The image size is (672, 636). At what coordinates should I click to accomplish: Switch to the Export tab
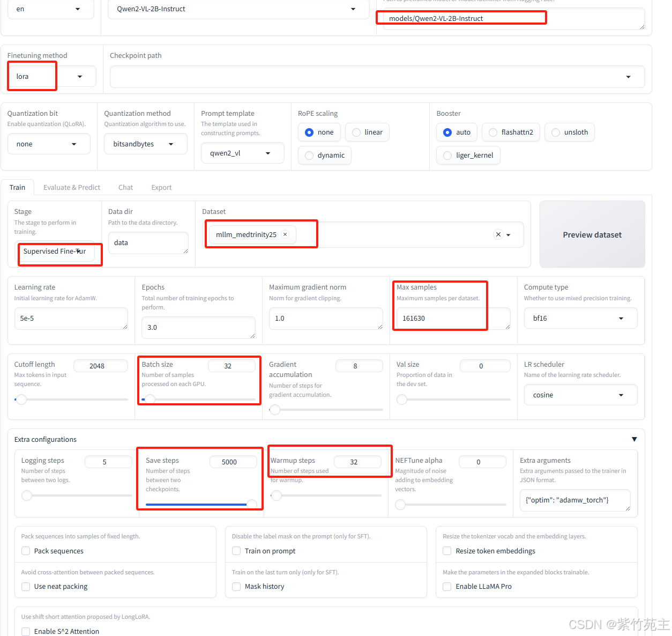point(161,187)
